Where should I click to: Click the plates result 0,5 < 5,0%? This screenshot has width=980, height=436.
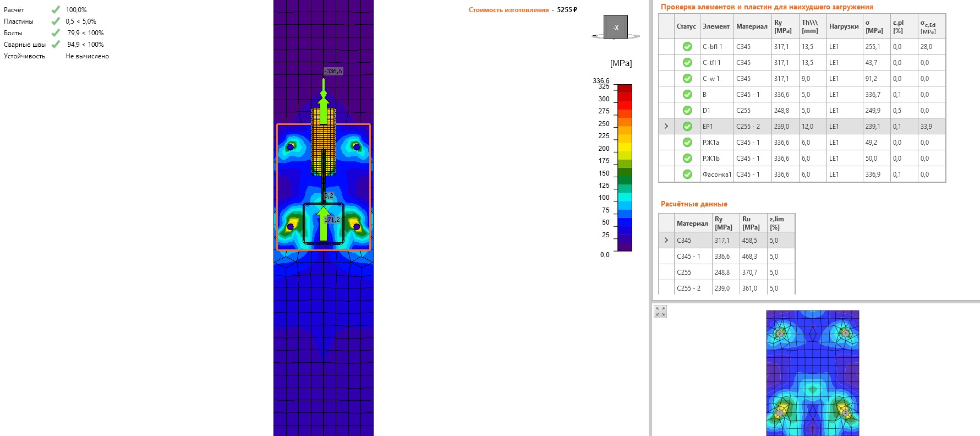(x=81, y=21)
